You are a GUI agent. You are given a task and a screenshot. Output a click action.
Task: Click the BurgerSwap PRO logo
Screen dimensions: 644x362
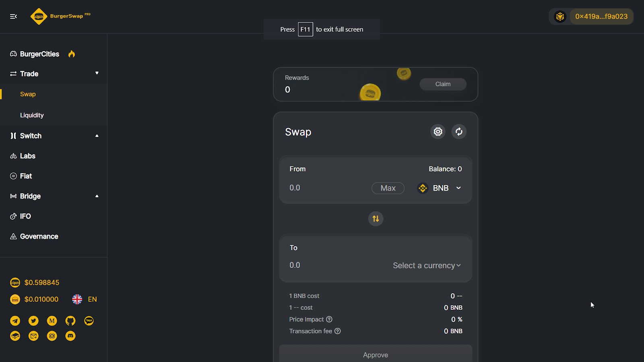coord(60,16)
